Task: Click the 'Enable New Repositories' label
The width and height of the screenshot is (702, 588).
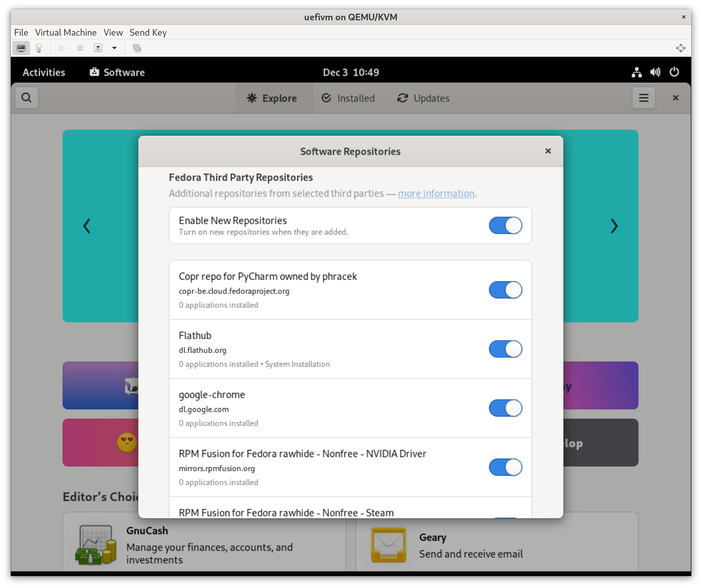Action: (233, 220)
